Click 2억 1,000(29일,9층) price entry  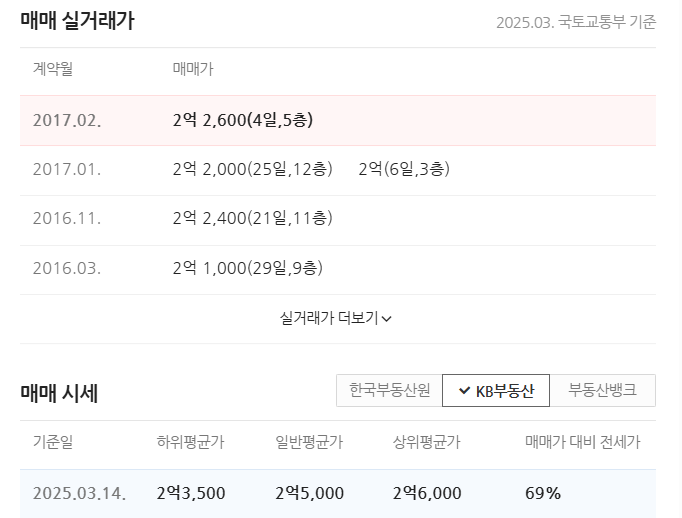(247, 268)
